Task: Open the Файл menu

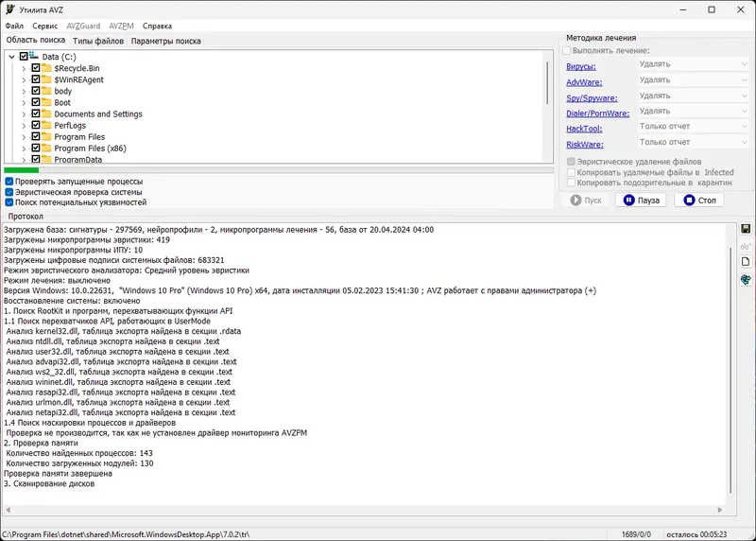Action: click(x=14, y=26)
